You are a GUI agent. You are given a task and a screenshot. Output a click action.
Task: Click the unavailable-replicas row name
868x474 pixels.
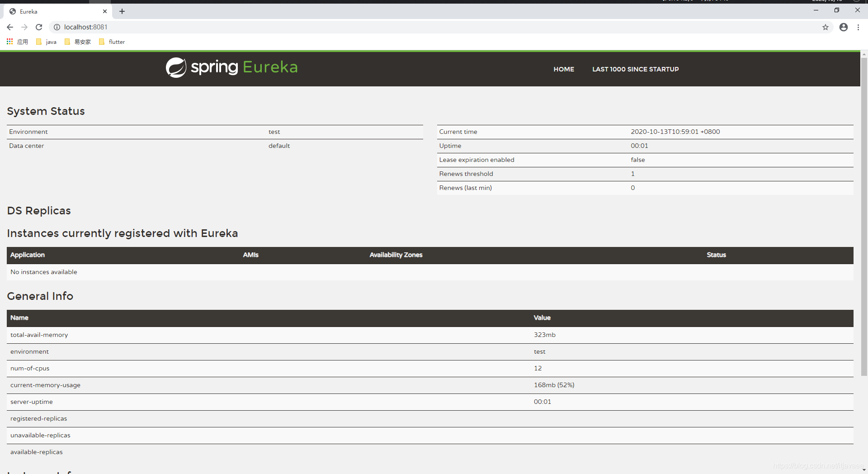click(40, 436)
